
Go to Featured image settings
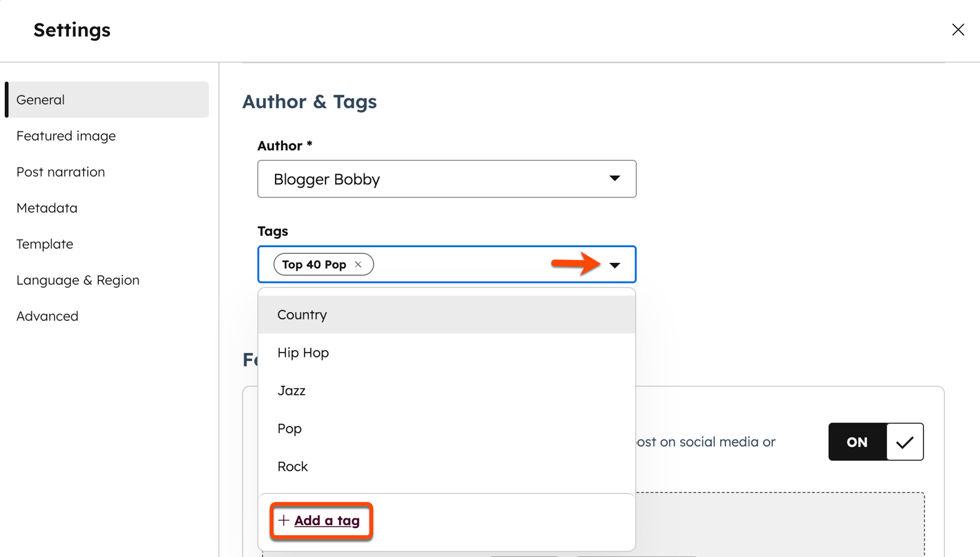coord(66,136)
